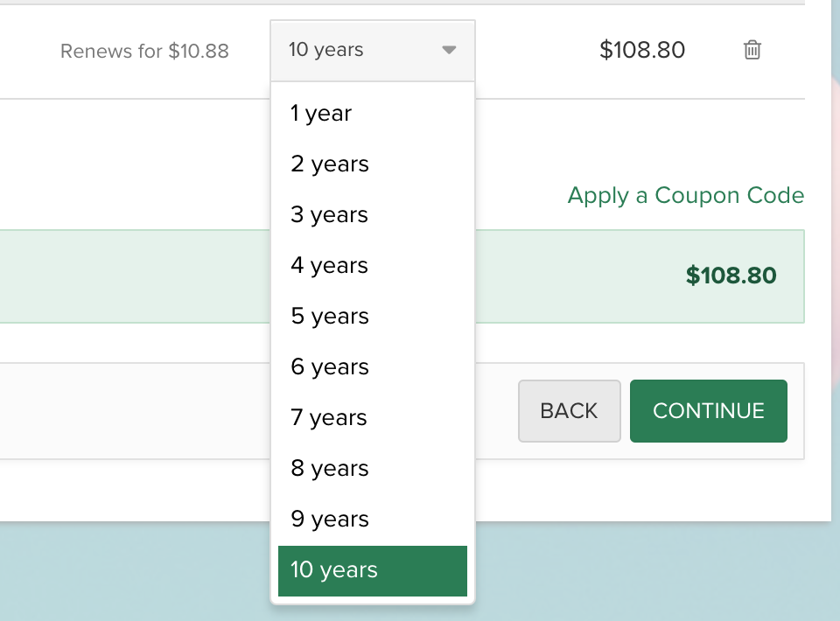
Task: Click the bold total amount $108.80
Action: click(731, 276)
